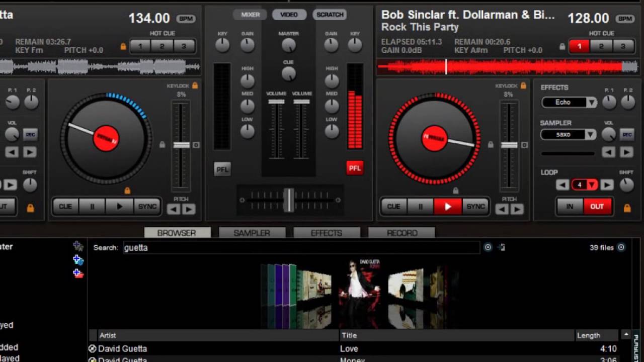Screen dimensions: 644x362
Task: Select previous sample on the left deck sampler
Action: point(12,152)
